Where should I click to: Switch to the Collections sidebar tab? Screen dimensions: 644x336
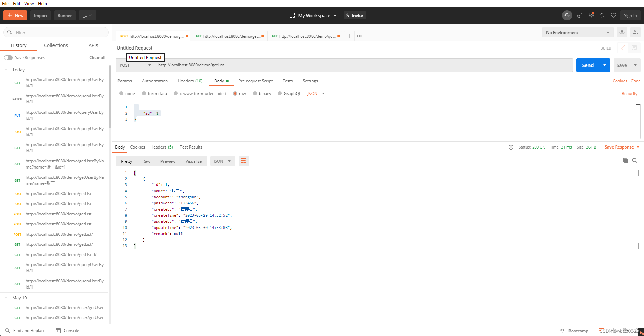(56, 45)
